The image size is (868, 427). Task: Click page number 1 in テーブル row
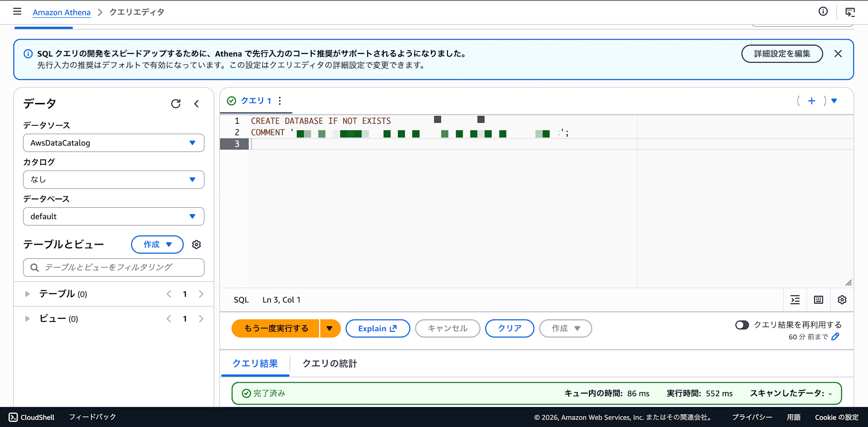[185, 294]
